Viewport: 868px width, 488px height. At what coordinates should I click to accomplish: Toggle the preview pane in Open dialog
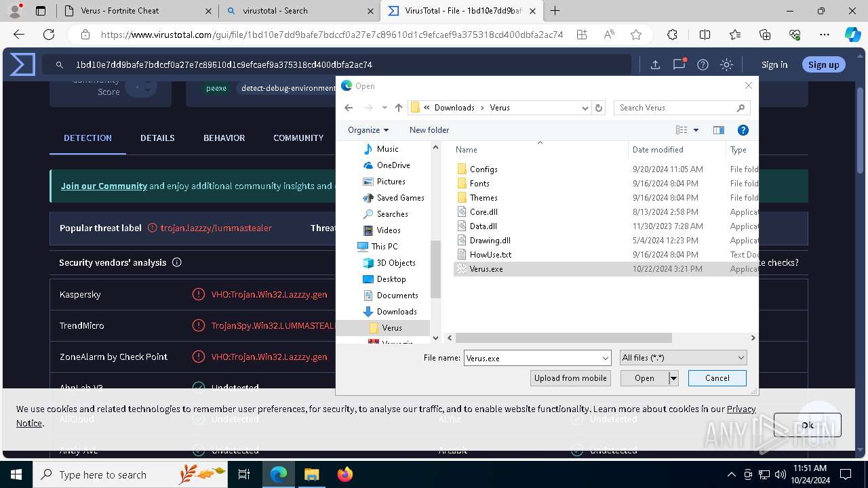pos(719,130)
